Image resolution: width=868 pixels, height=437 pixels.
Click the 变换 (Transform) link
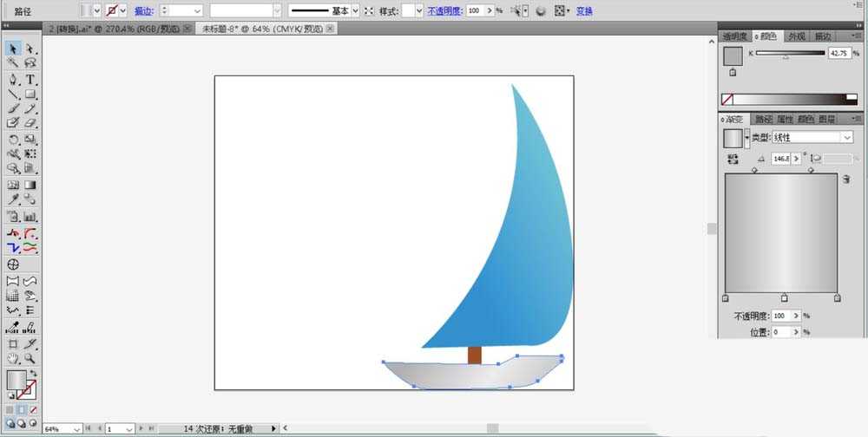tap(584, 11)
